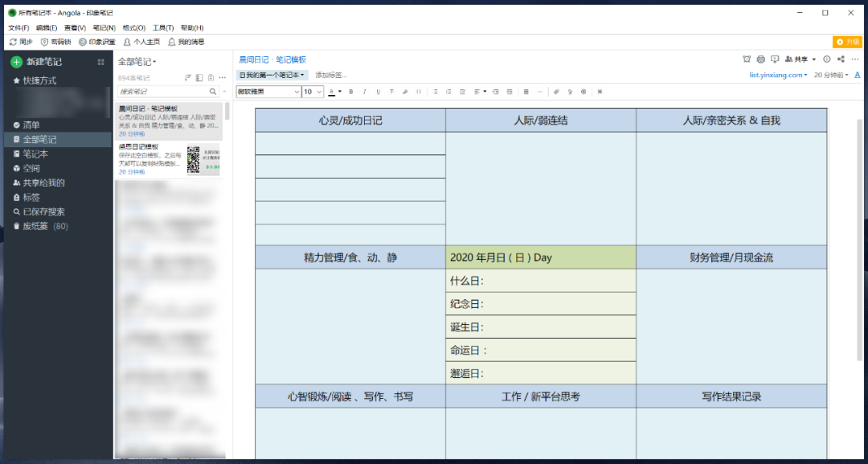
Task: Open the font family dropdown 微软雅黑
Action: [x=268, y=92]
